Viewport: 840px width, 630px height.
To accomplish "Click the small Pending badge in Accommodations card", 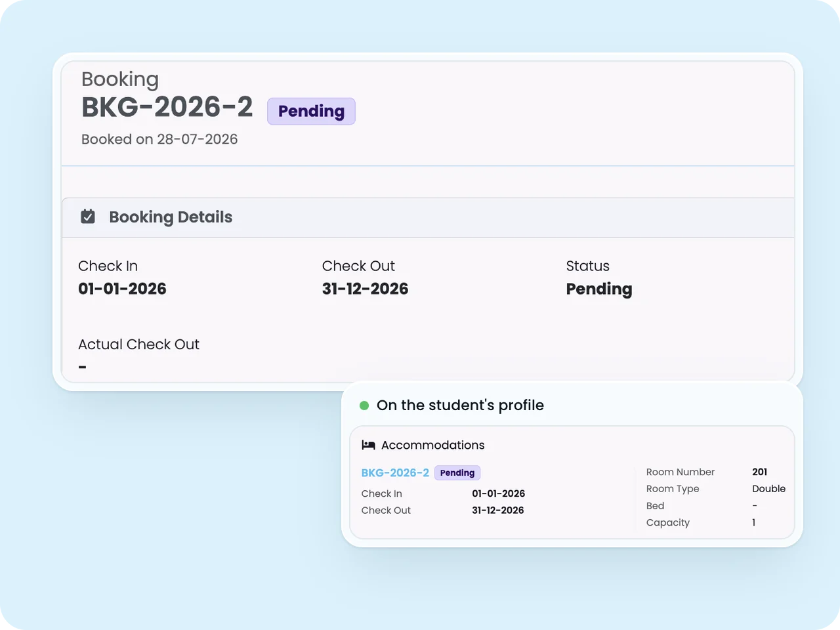I will 457,472.
